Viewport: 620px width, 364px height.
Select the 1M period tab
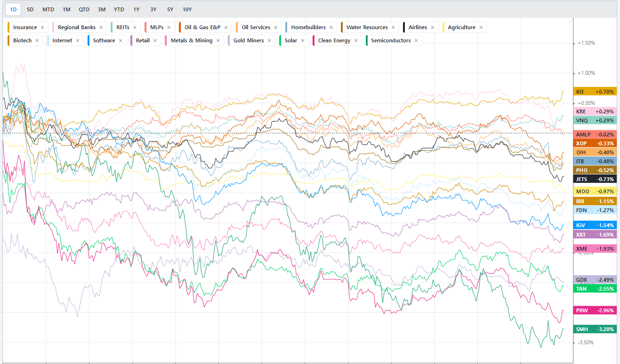pos(66,9)
